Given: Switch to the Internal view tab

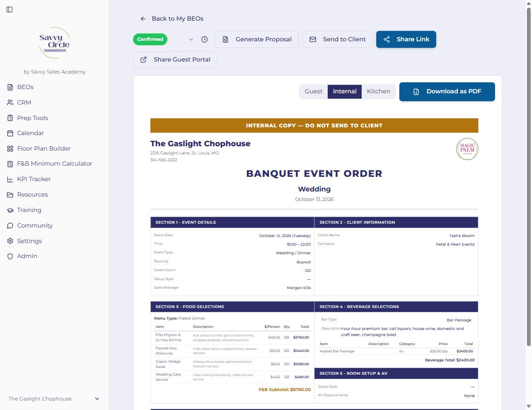Looking at the screenshot, I should click(x=344, y=91).
